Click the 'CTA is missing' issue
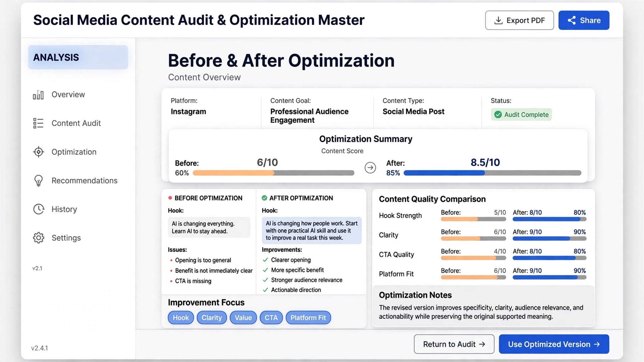 pos(193,281)
